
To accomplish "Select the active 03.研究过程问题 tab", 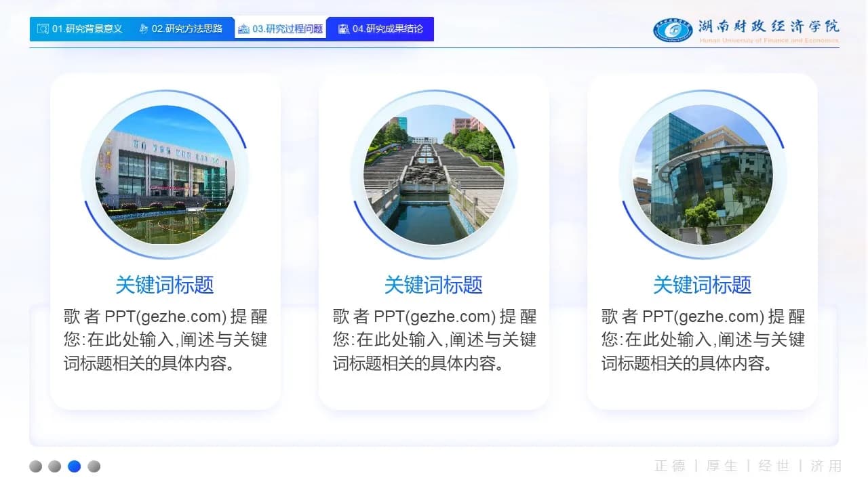I will pos(281,29).
